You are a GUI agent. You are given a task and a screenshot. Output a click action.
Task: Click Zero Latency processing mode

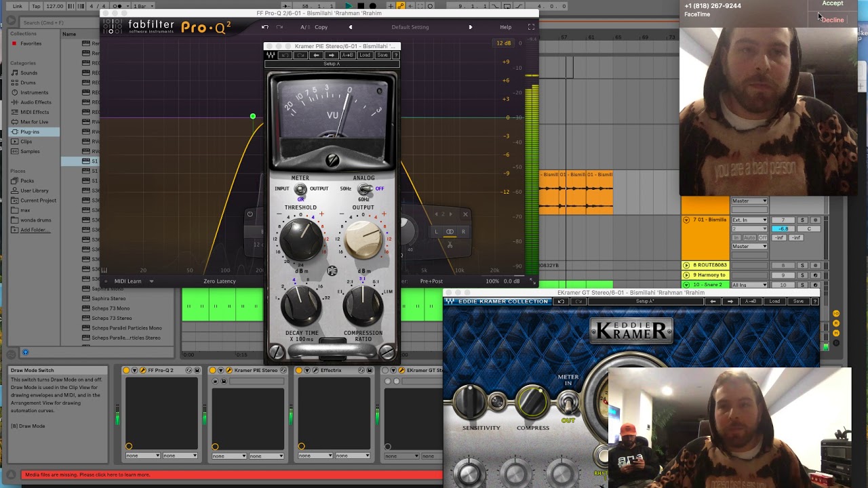tap(220, 281)
